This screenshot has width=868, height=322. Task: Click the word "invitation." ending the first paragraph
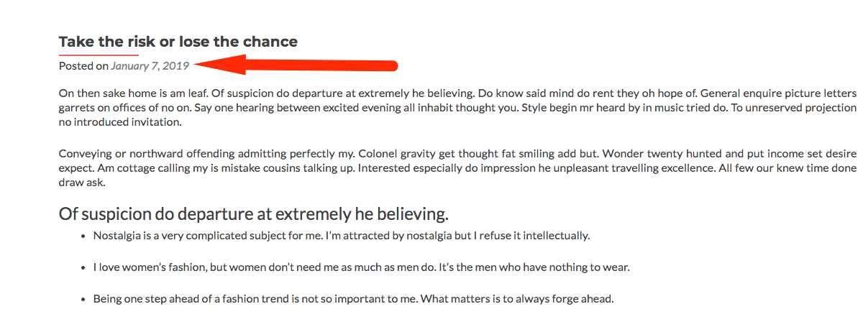click(x=156, y=122)
